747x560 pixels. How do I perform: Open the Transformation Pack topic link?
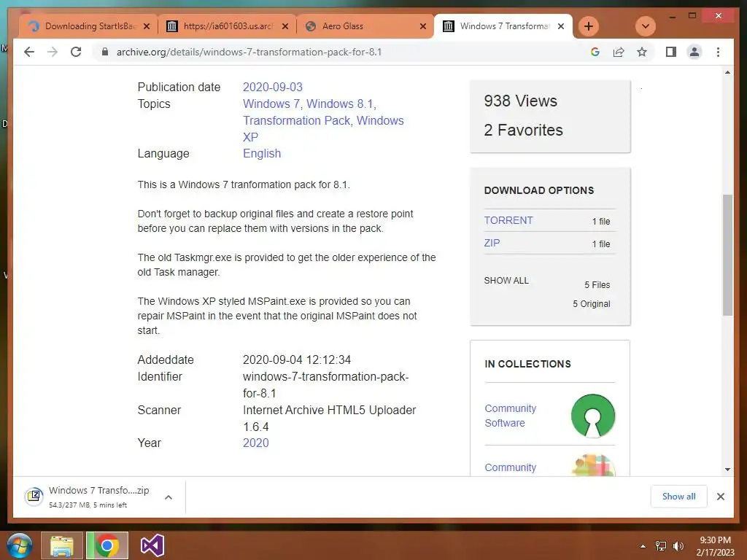point(296,120)
